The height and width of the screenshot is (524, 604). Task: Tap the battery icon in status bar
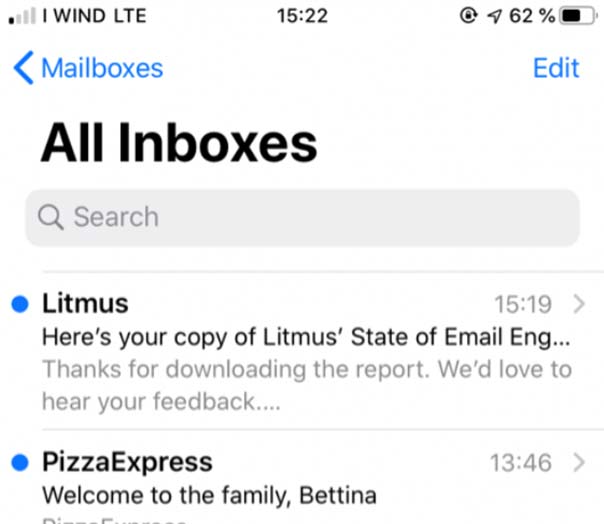[579, 16]
